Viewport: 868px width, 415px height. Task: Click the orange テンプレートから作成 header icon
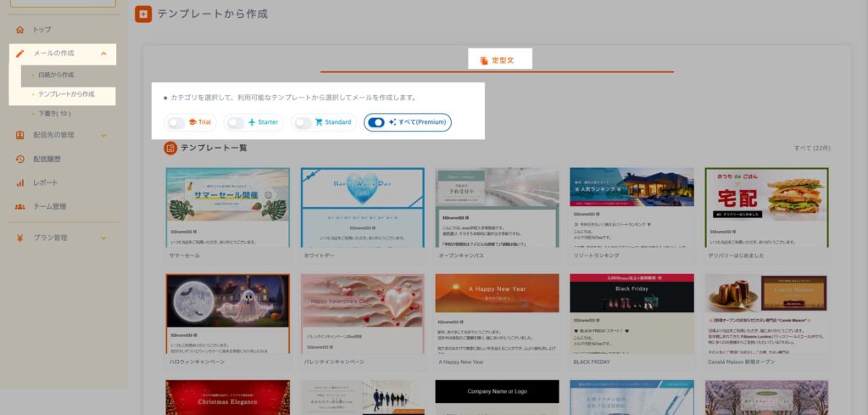(x=143, y=14)
